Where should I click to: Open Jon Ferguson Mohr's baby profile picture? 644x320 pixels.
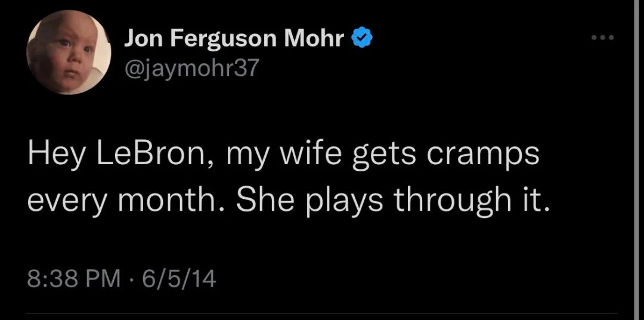[x=69, y=53]
